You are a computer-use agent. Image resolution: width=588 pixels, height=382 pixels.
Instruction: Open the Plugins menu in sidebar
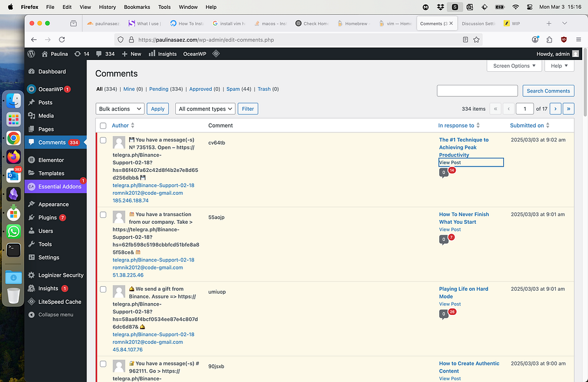48,217
